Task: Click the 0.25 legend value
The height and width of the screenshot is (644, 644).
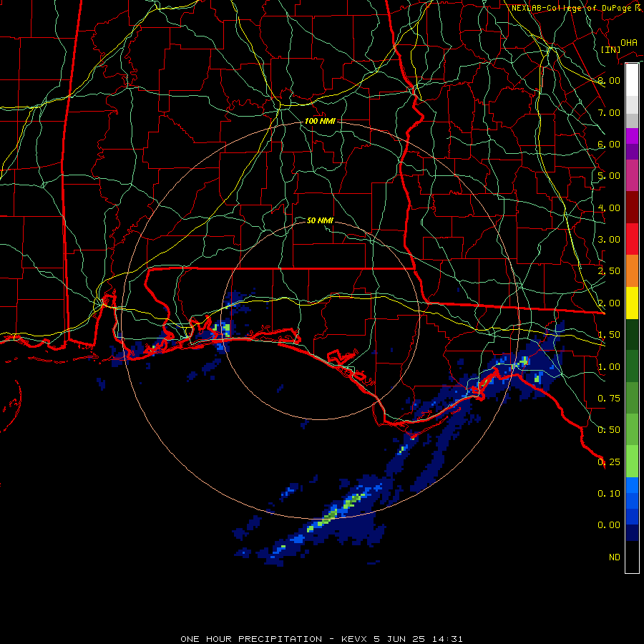Action: click(x=609, y=462)
